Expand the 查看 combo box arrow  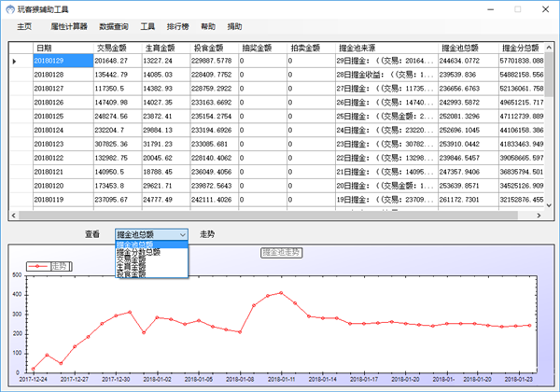tap(182, 234)
